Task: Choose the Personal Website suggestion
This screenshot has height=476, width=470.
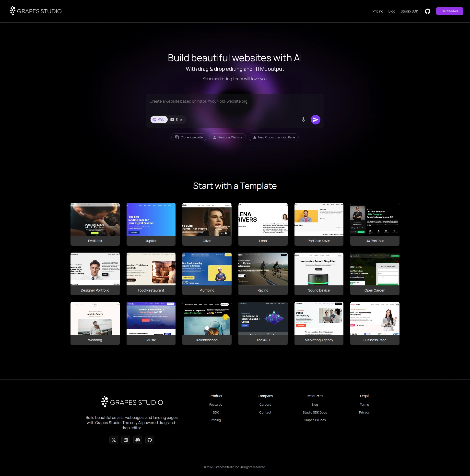Action: click(227, 137)
